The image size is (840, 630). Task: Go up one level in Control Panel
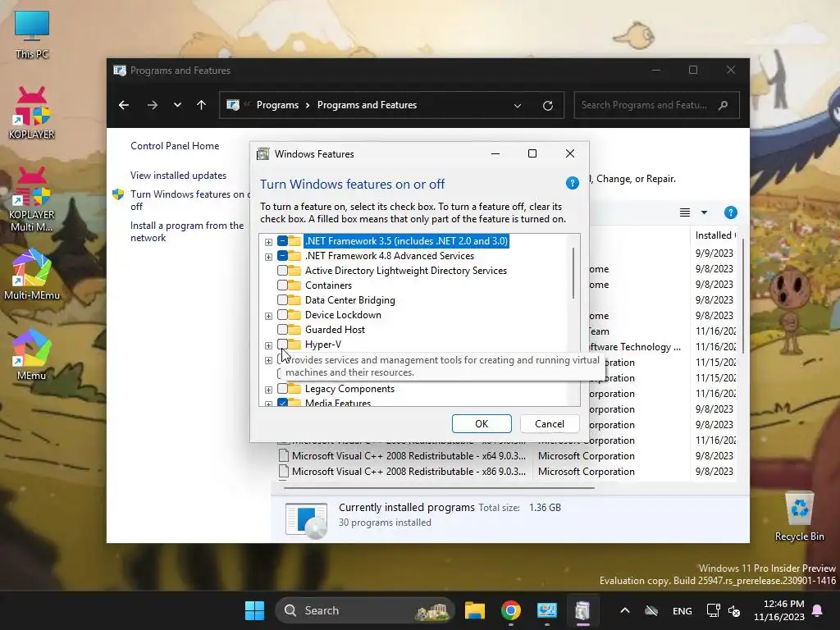coord(202,105)
